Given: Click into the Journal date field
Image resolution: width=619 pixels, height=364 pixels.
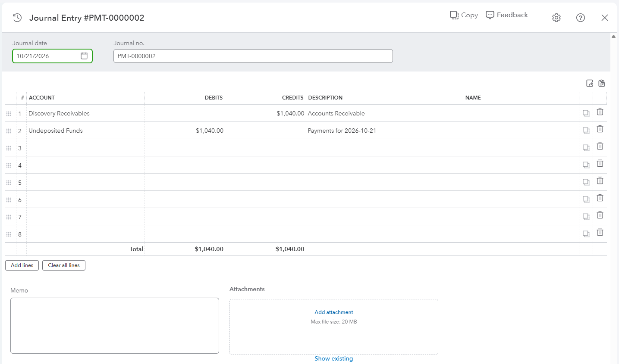Looking at the screenshot, I should (x=52, y=56).
